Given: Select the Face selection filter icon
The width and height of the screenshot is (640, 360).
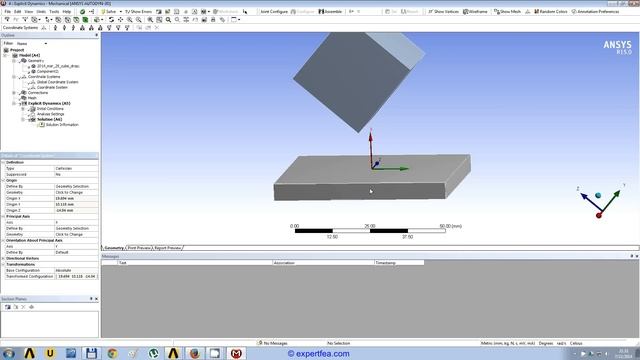Looking at the screenshot, I should [x=76, y=20].
